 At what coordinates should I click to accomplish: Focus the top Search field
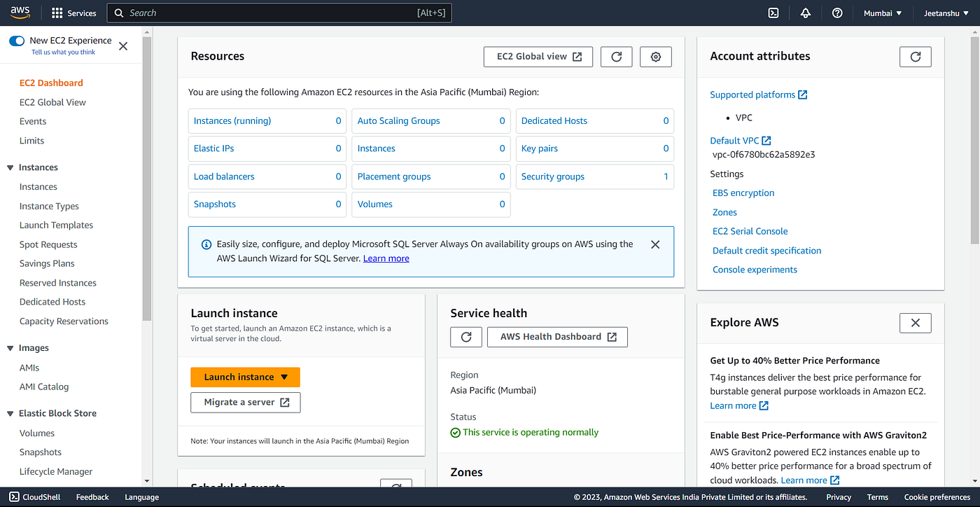tap(279, 13)
